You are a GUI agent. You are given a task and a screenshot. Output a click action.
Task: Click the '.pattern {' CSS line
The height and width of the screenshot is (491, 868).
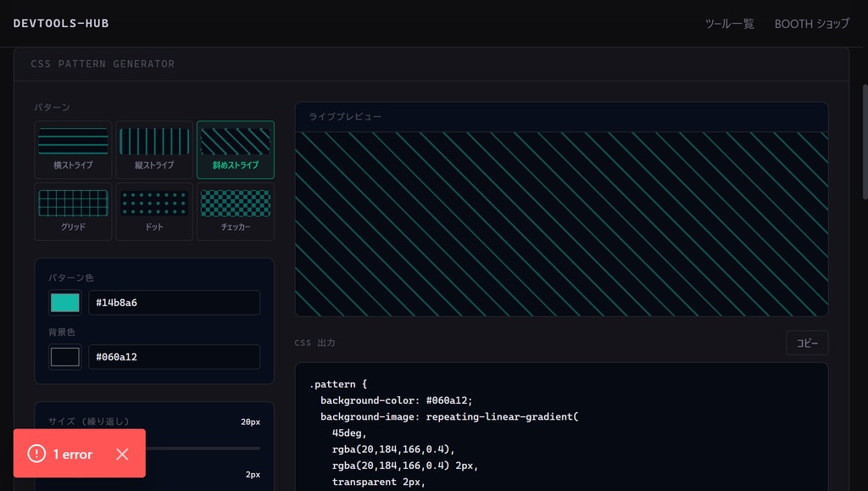(337, 384)
